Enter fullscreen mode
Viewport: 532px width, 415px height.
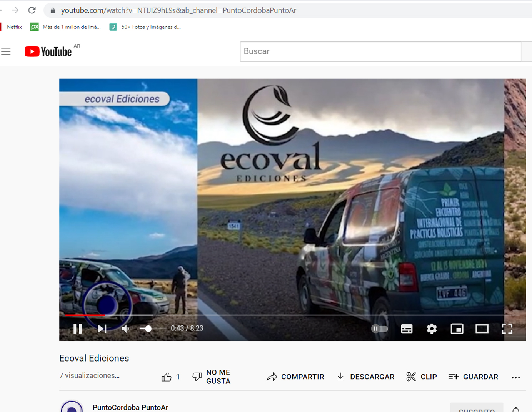pyautogui.click(x=507, y=329)
